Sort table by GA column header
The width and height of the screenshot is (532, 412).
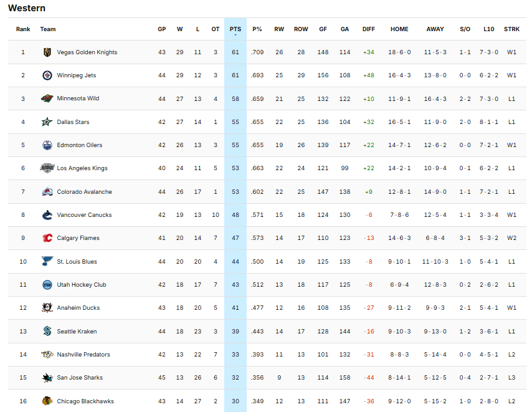click(x=344, y=29)
